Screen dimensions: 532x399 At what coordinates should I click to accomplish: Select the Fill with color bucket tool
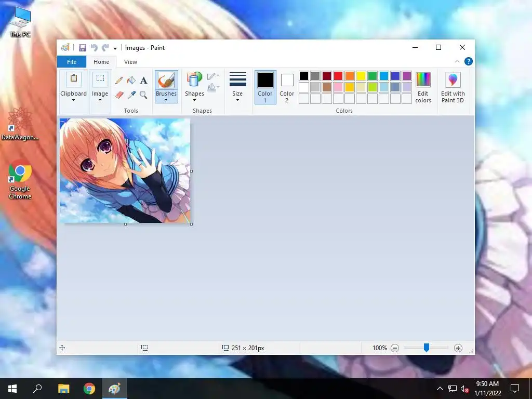pos(131,80)
